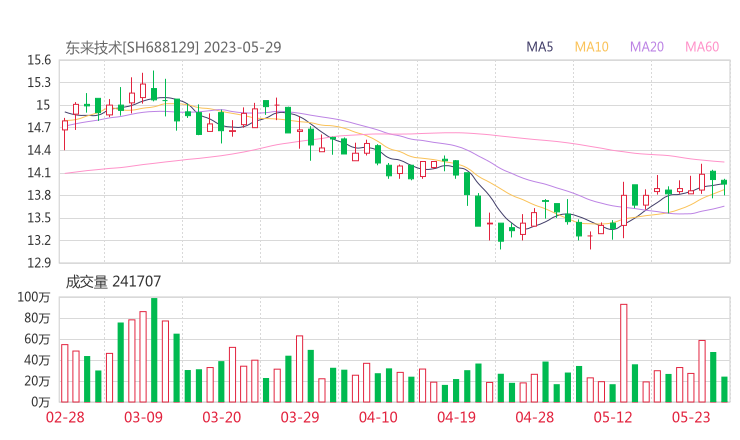The height and width of the screenshot is (440, 740).
Task: Click the 14.4 price axis label
Action: point(39,150)
